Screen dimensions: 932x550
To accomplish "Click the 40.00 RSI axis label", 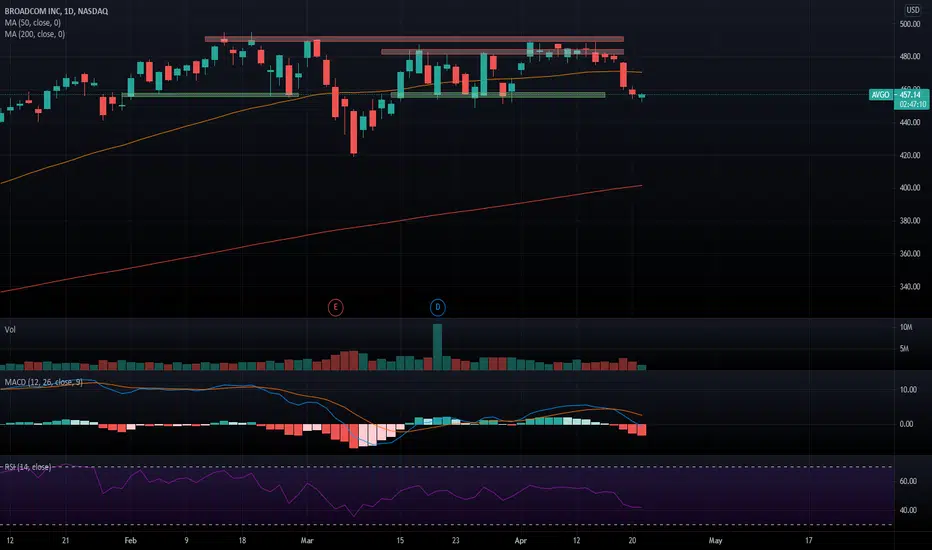I will [x=908, y=510].
